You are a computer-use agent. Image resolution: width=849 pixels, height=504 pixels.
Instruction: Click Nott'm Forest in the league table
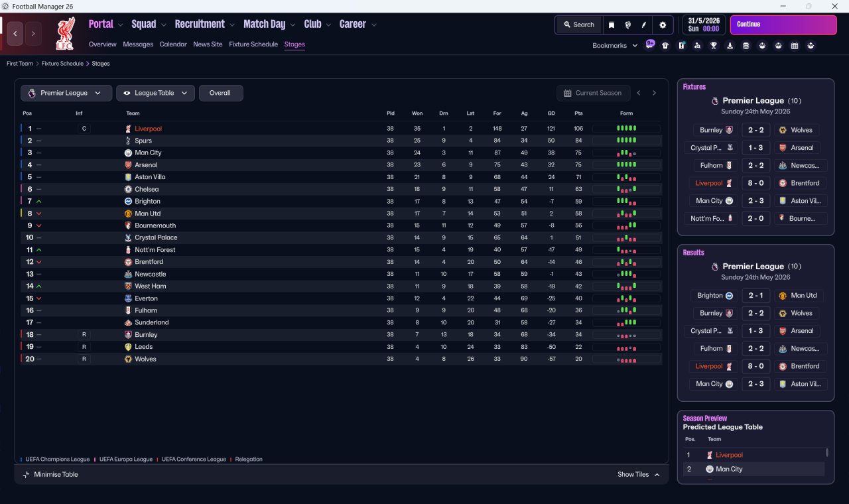point(155,250)
